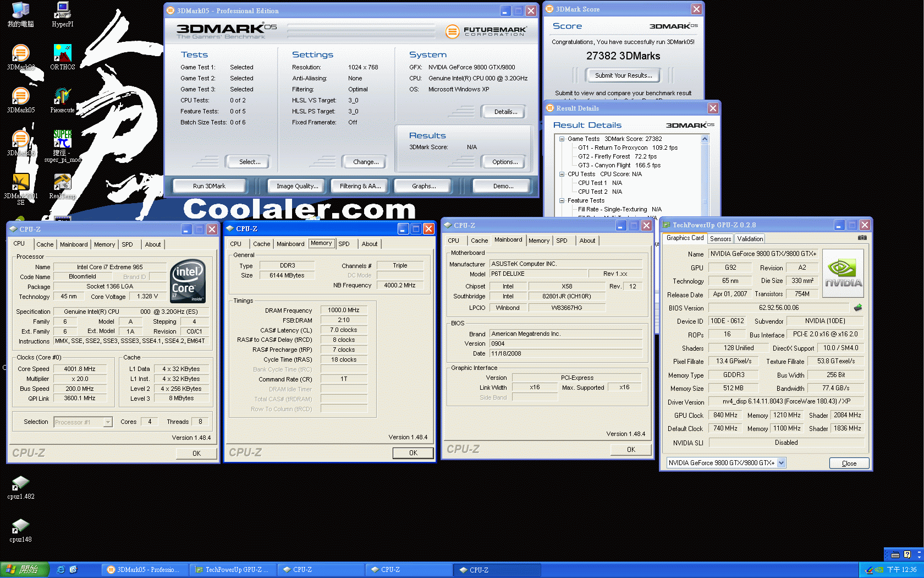Click the RealTemp desktop icon
The image size is (924, 578).
[x=62, y=183]
